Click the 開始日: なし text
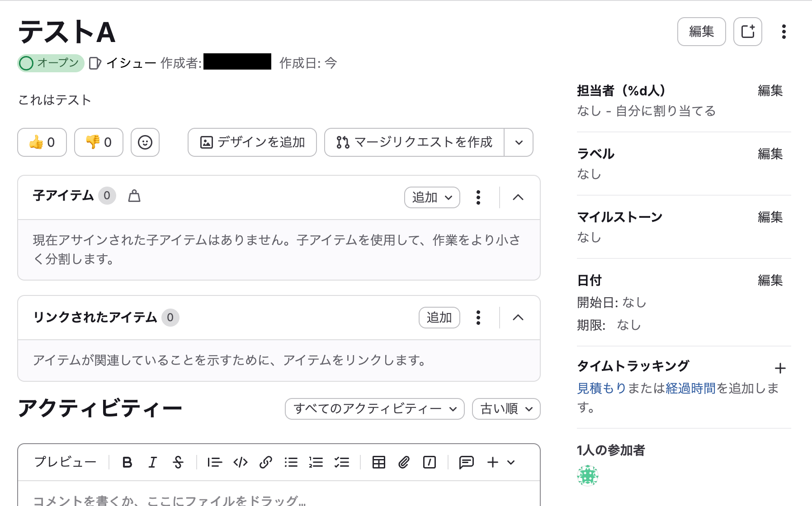This screenshot has width=812, height=506. [612, 302]
